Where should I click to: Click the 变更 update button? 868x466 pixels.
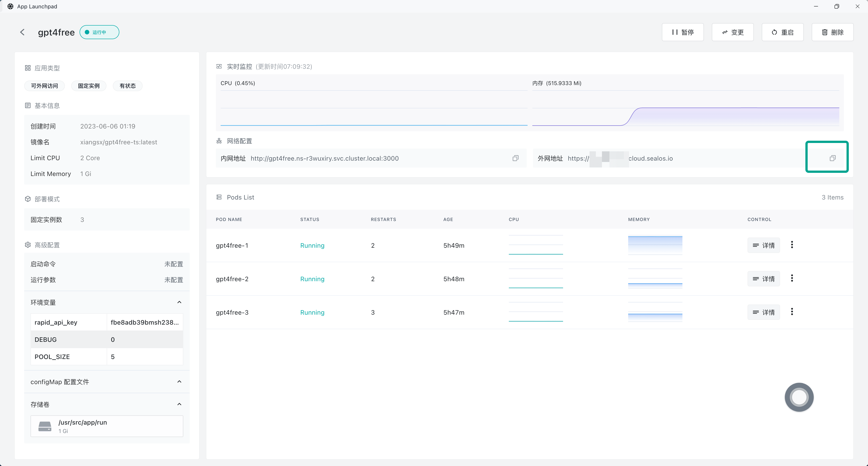(x=733, y=32)
